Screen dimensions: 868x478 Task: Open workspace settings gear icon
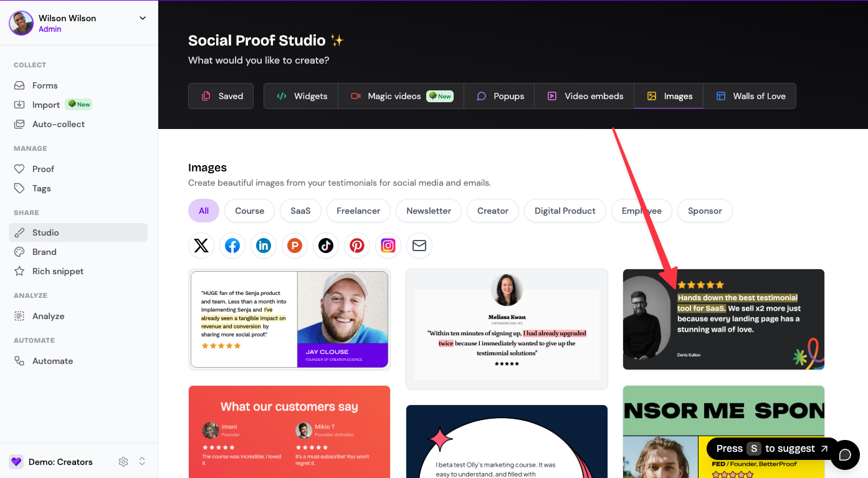click(123, 462)
